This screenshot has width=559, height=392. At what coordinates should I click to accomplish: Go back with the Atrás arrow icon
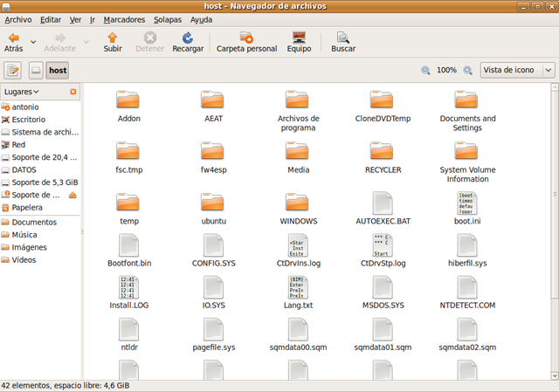click(x=14, y=38)
